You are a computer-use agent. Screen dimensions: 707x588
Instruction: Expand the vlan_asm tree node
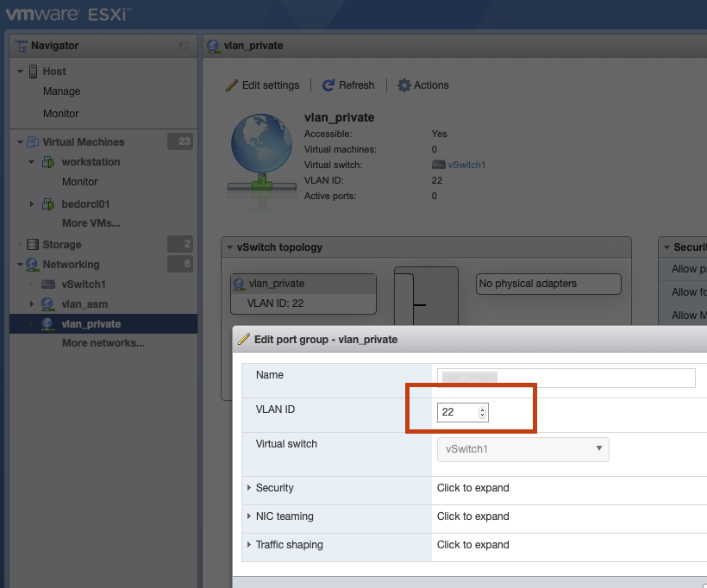pos(32,304)
